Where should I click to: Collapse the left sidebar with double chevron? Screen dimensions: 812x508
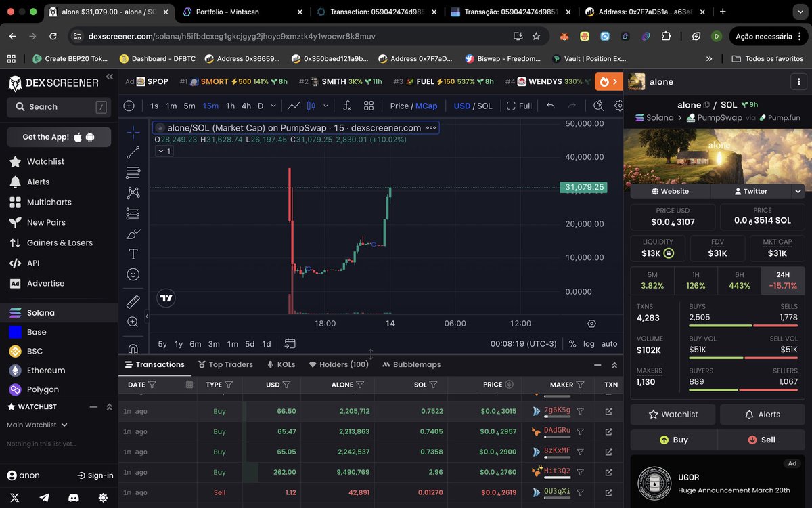(x=110, y=77)
